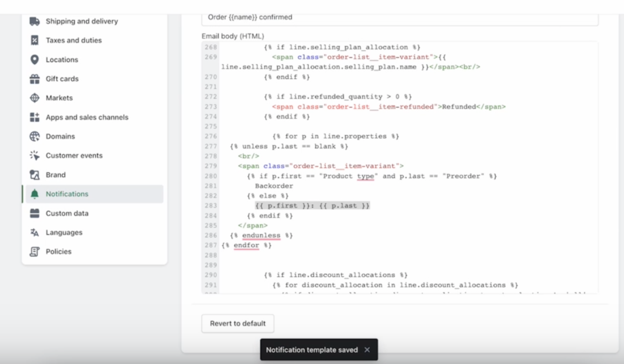Select the endunless statement on line 286
Image resolution: width=624 pixels, height=364 pixels.
[x=261, y=235]
